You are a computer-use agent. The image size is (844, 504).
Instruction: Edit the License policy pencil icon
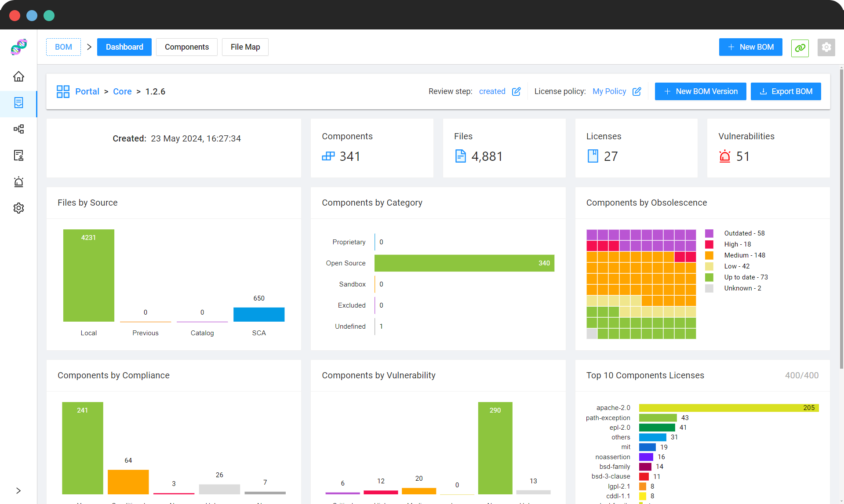coord(637,91)
